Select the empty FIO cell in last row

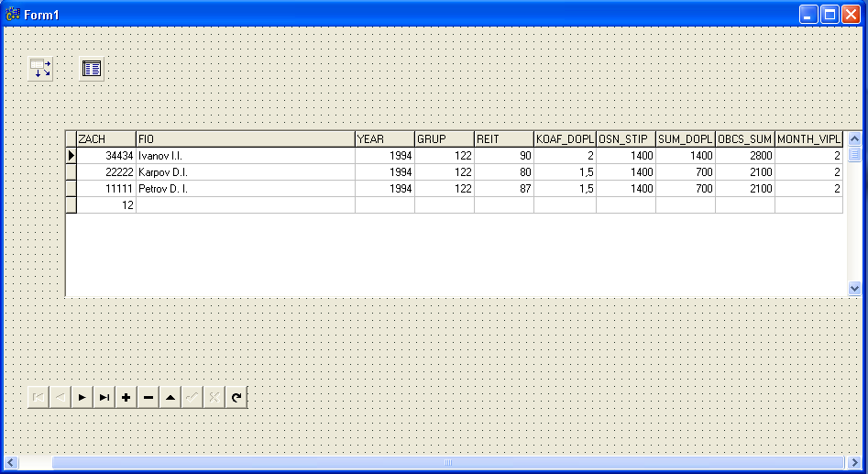[246, 204]
